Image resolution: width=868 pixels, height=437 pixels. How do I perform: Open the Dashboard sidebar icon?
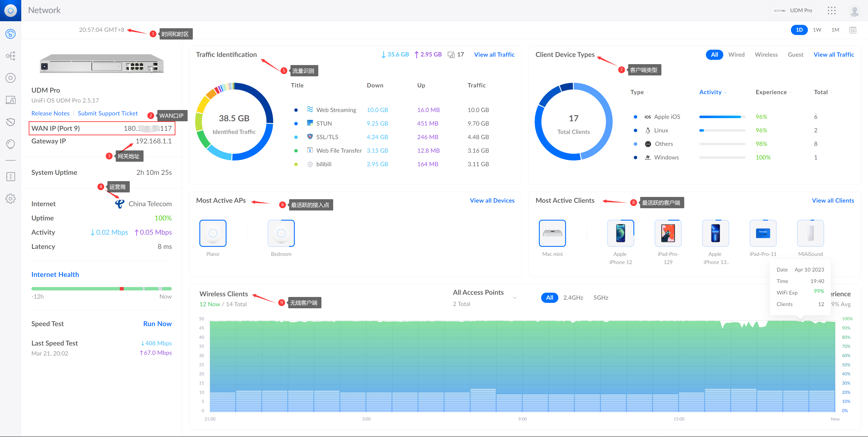(x=10, y=34)
